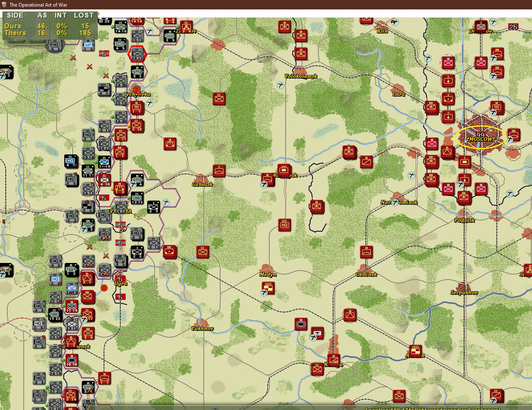Screen dimensions: 532x410
Task: Click the Obninsk town label
Action: point(366,274)
